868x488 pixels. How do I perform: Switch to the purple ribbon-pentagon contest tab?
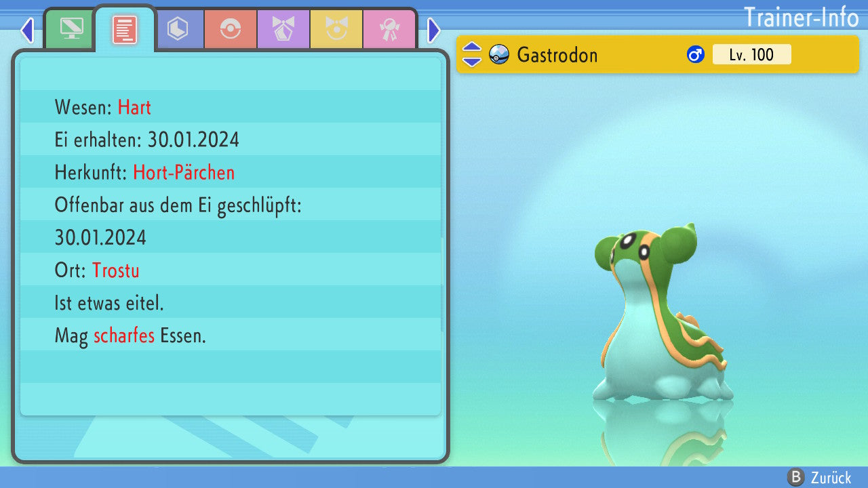click(283, 29)
